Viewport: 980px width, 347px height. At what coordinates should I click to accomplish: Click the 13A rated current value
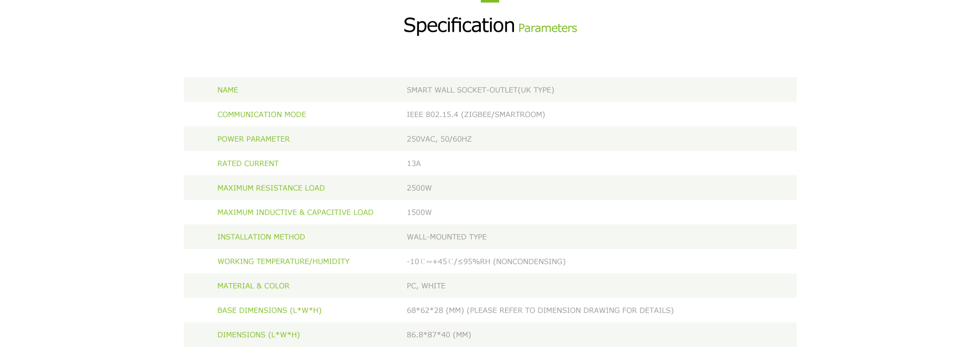click(x=414, y=164)
